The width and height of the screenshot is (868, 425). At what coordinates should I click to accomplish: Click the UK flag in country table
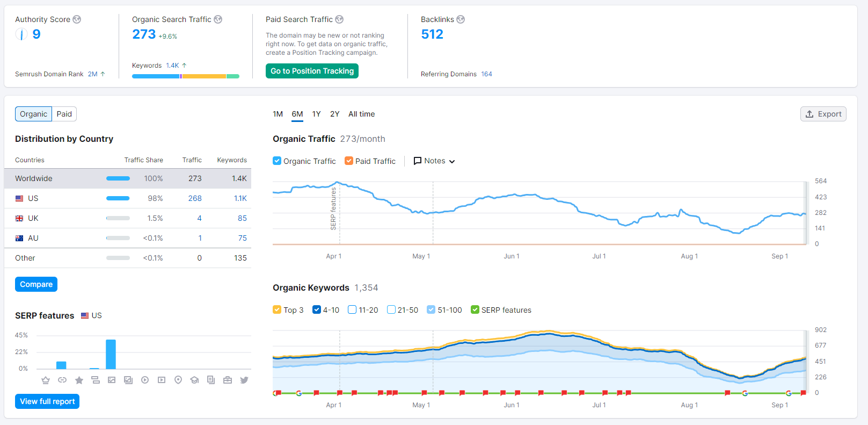(19, 218)
